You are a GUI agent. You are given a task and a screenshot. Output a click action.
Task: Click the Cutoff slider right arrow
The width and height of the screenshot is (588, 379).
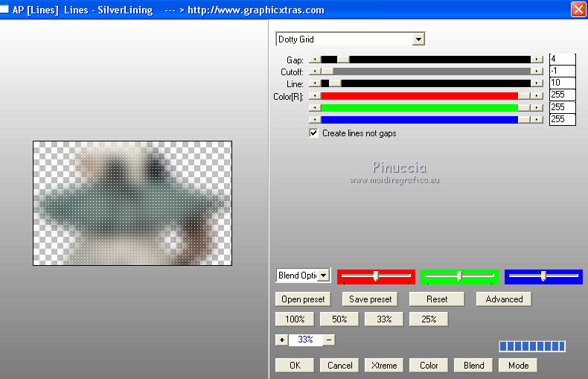537,71
